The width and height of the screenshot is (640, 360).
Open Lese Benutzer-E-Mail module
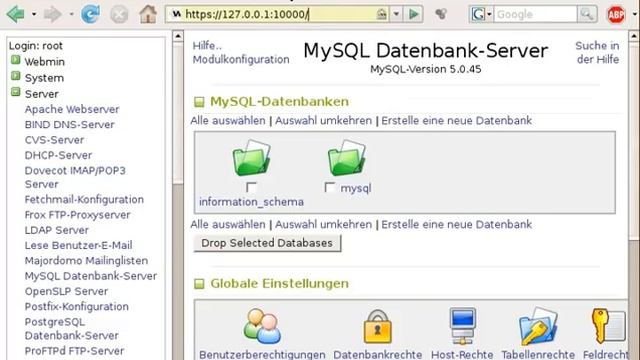78,245
